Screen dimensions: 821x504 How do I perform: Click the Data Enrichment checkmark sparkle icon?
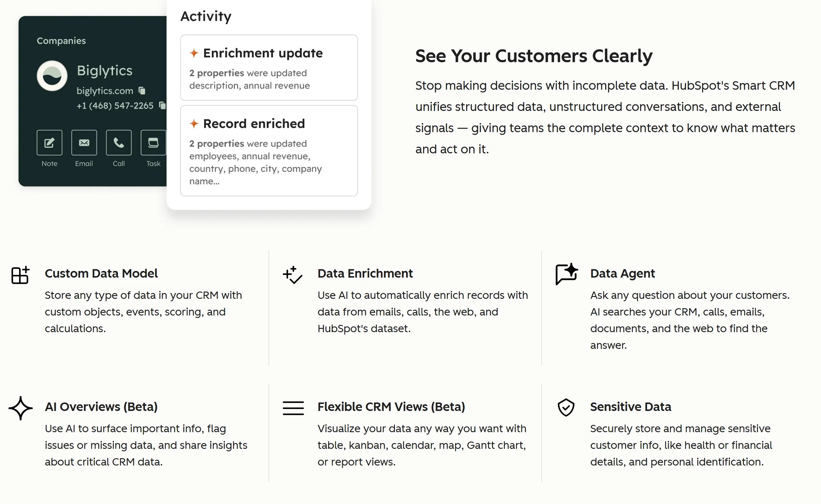click(x=293, y=275)
